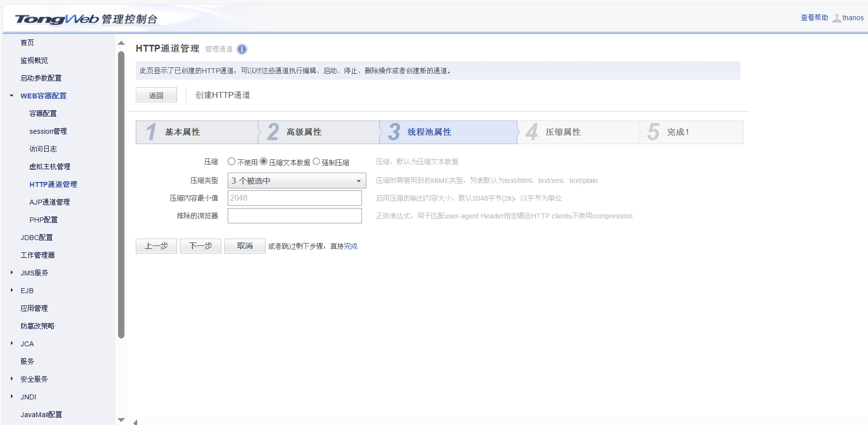The image size is (868, 425).
Task: Open 首页 in the sidebar
Action: click(x=27, y=43)
